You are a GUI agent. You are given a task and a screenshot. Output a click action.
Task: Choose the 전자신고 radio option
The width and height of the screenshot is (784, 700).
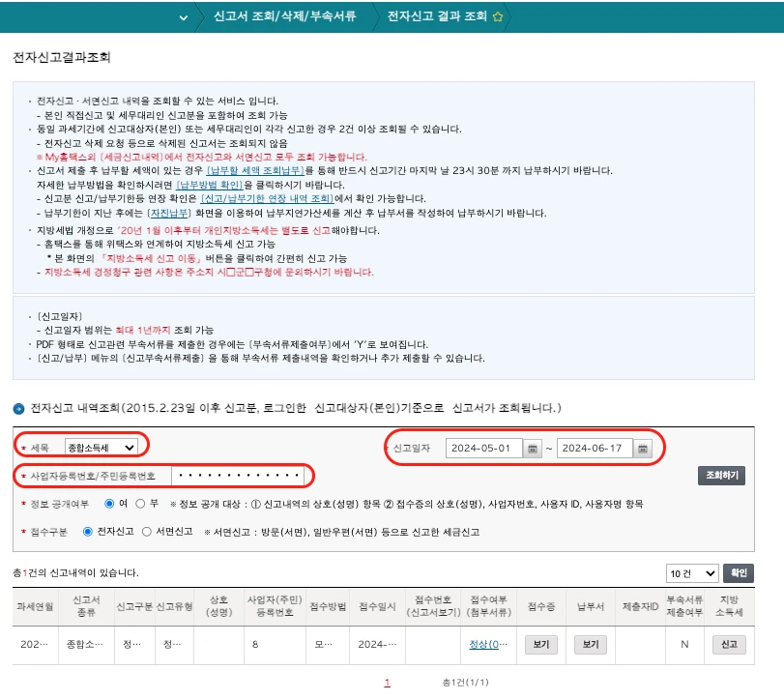pos(89,531)
